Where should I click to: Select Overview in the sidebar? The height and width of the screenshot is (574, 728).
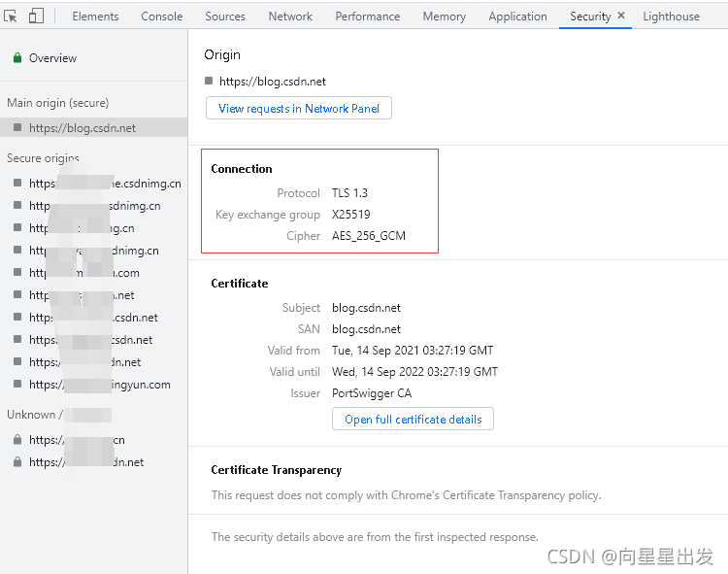52,58
